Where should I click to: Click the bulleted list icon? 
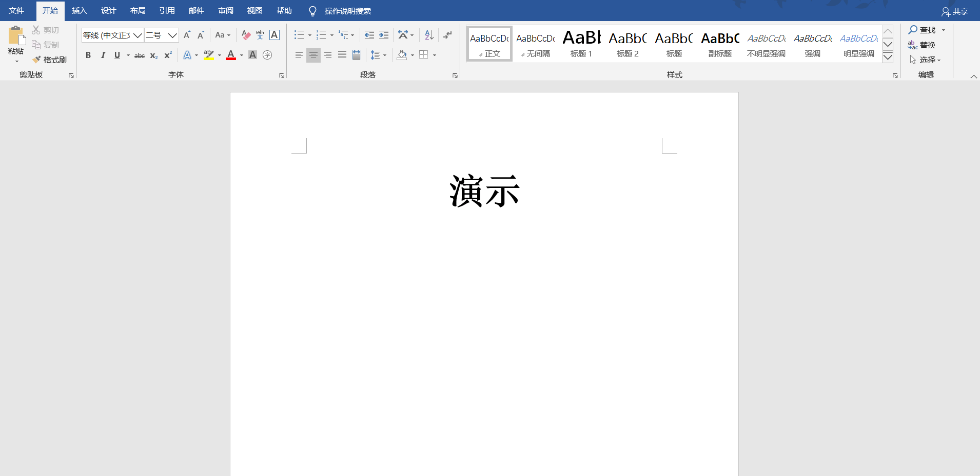pyautogui.click(x=299, y=35)
